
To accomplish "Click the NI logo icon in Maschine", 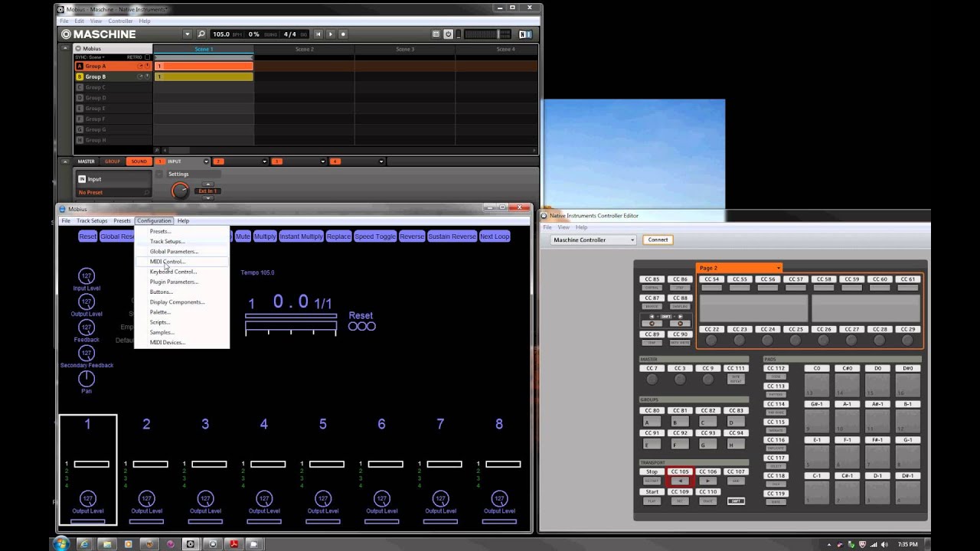I will (x=525, y=34).
